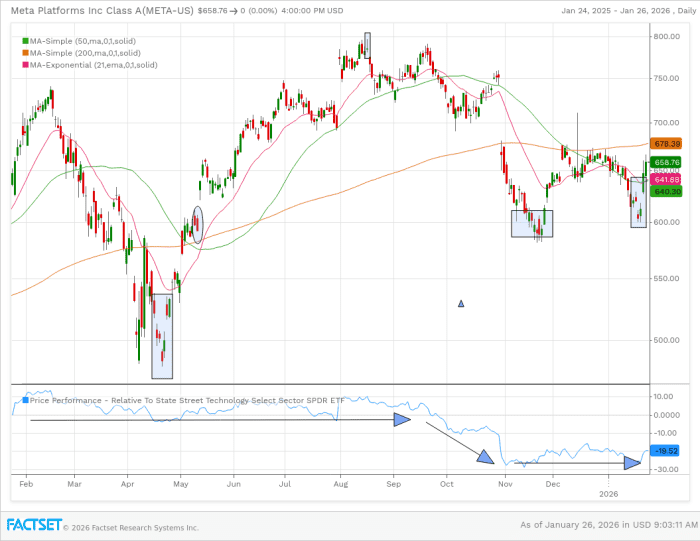Click the As of January 26, 2026 timestamp
The height and width of the screenshot is (541, 700).
coord(608,525)
